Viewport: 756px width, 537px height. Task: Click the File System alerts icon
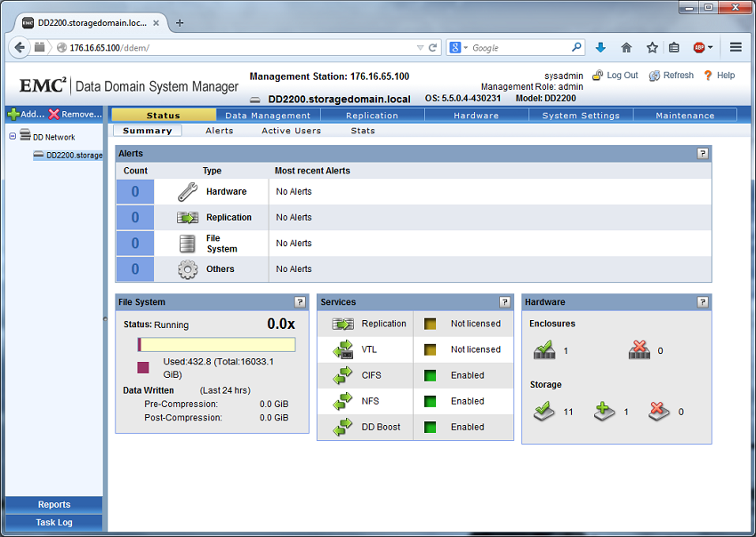(x=188, y=244)
